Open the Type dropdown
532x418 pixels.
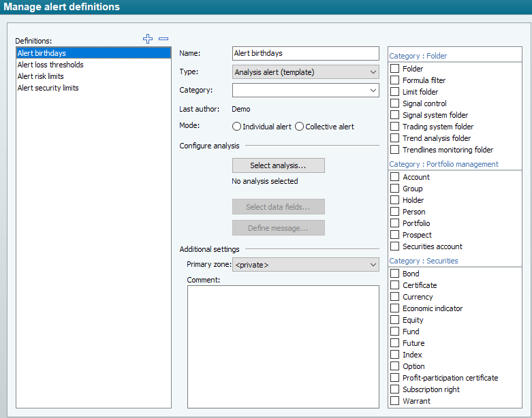(x=305, y=72)
